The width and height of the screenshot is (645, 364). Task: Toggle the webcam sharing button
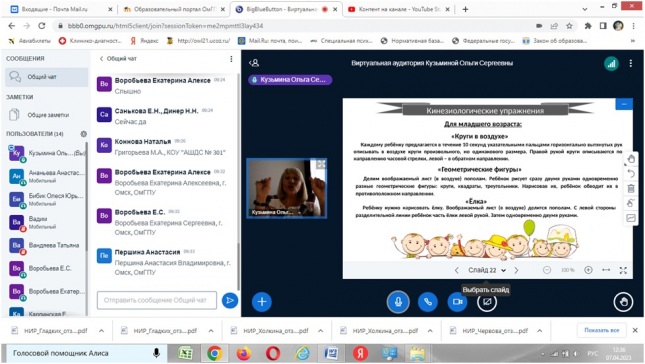457,301
